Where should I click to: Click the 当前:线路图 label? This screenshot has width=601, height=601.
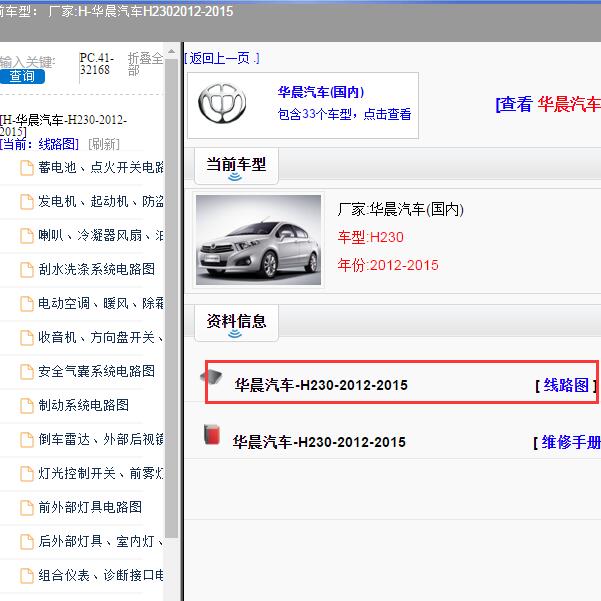(x=39, y=145)
